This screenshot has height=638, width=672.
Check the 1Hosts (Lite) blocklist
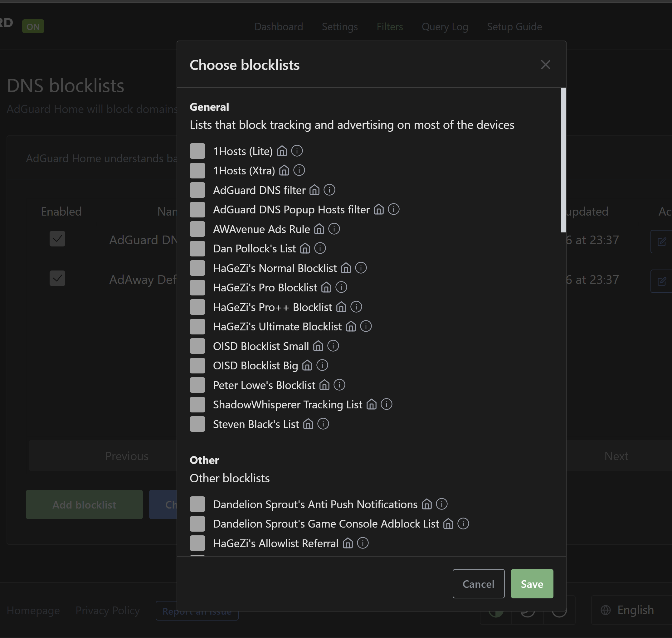[197, 151]
